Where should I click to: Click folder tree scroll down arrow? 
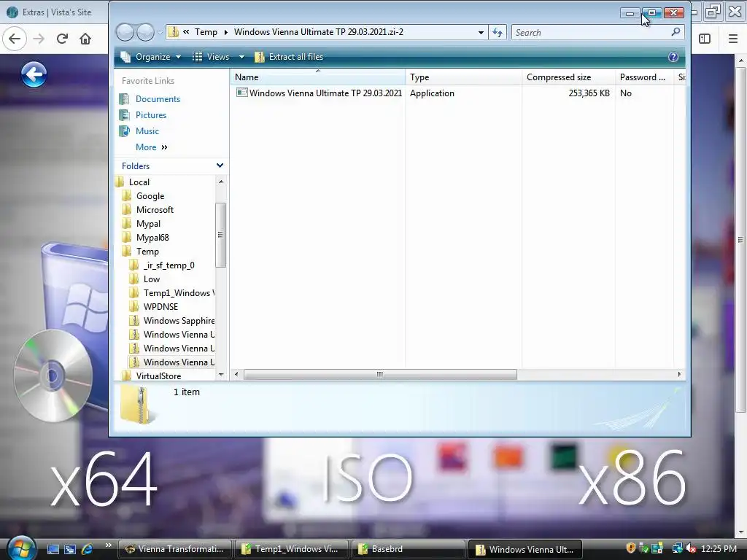(220, 375)
